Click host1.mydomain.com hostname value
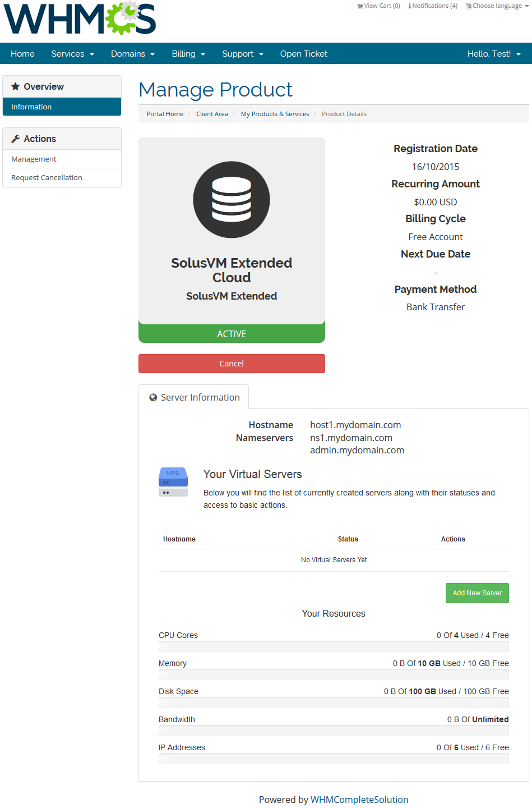This screenshot has width=532, height=808. [x=355, y=425]
